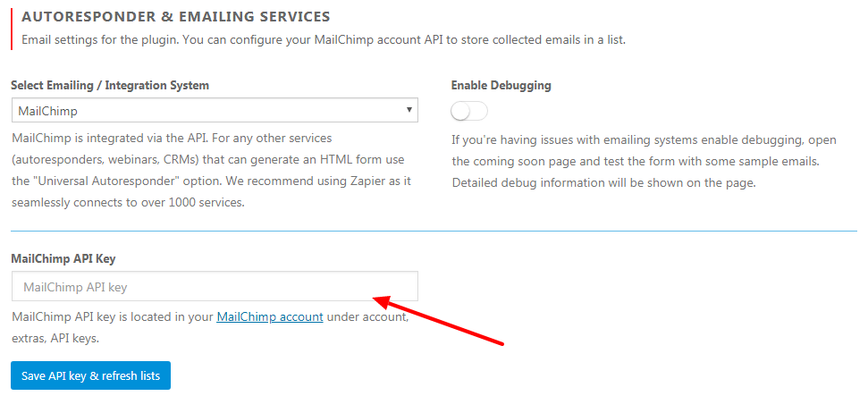Click the debugging help paragraph text
The width and height of the screenshot is (868, 396).
[644, 162]
